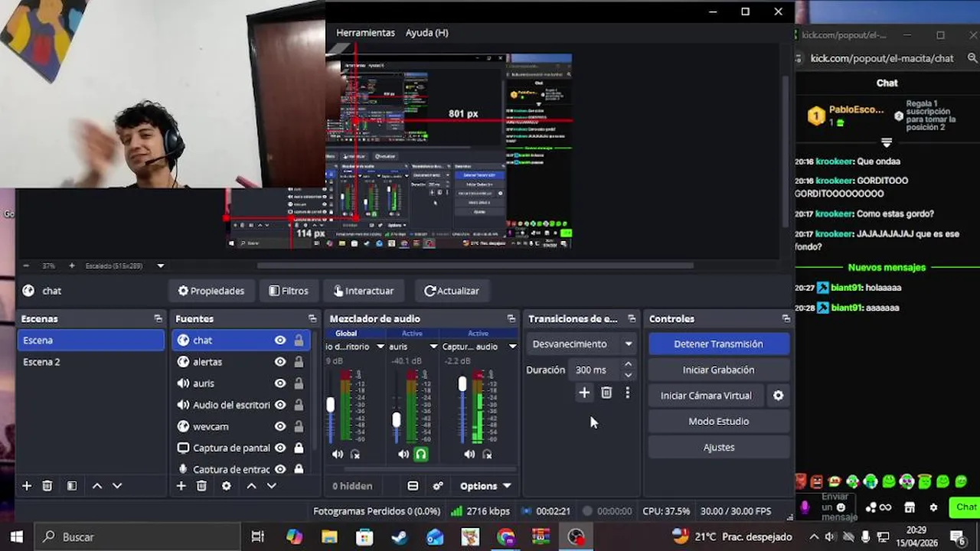Screen dimensions: 980x551
Task: Remove selected source with trash icon
Action: pos(201,486)
